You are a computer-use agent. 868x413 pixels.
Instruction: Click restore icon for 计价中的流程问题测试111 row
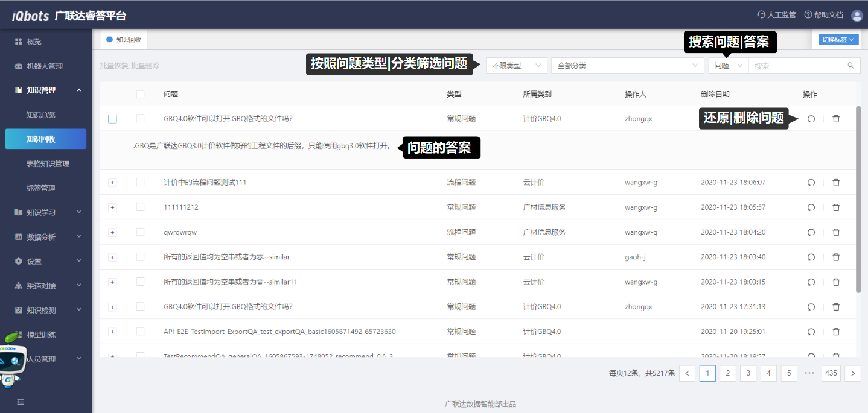[x=811, y=183]
